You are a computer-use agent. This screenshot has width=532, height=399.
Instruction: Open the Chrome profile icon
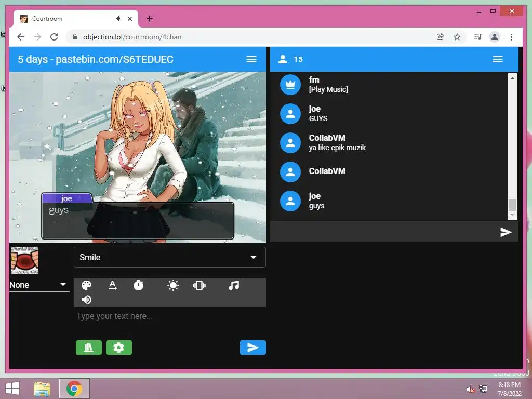click(x=495, y=37)
